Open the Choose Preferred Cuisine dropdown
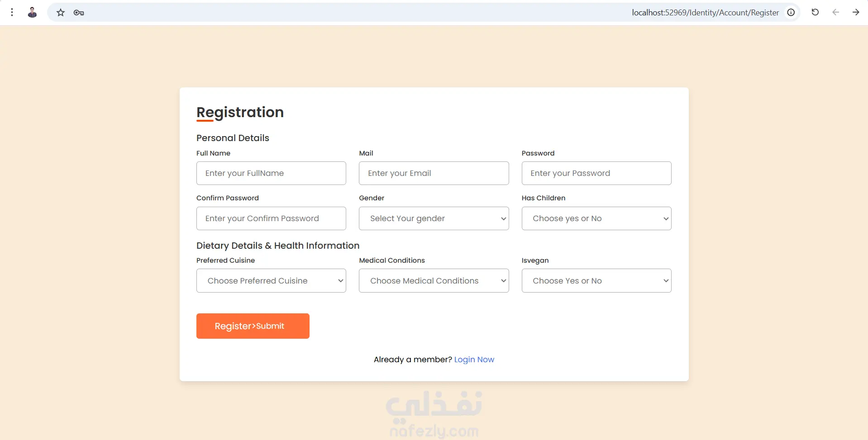 coord(271,281)
